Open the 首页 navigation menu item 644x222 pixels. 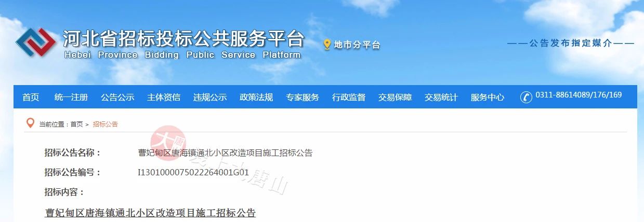coord(31,97)
